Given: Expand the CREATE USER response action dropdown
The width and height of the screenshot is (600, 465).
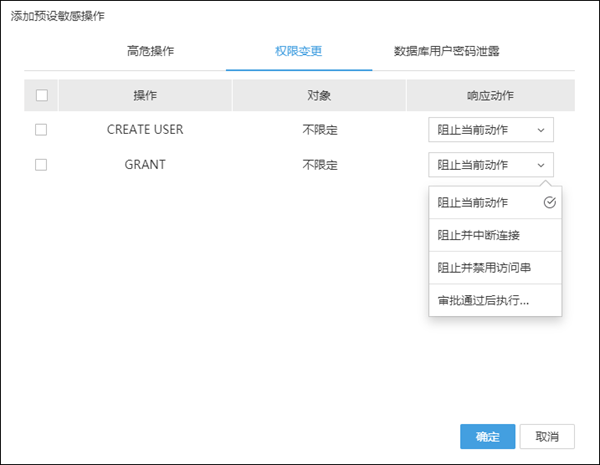Looking at the screenshot, I should pos(490,130).
